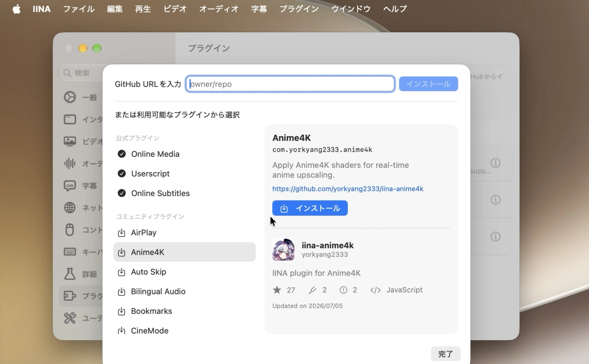Select the CineMode plugin

(185, 330)
